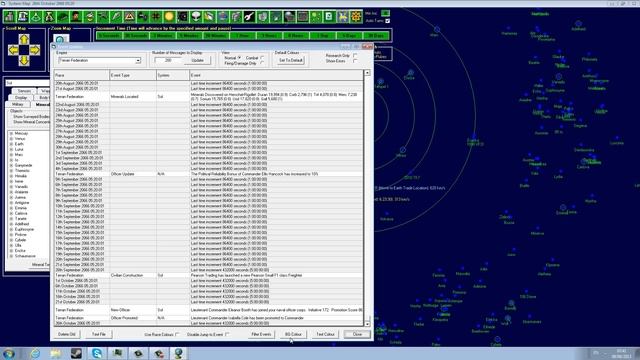Click the grey dome toolbar icon
This screenshot has width=640, height=360.
pyautogui.click(x=289, y=17)
